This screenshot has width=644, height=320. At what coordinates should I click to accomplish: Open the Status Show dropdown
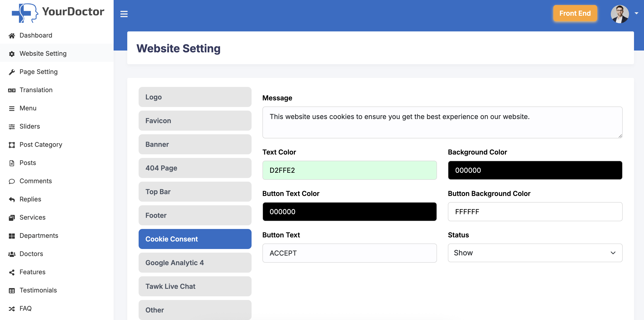(x=535, y=253)
